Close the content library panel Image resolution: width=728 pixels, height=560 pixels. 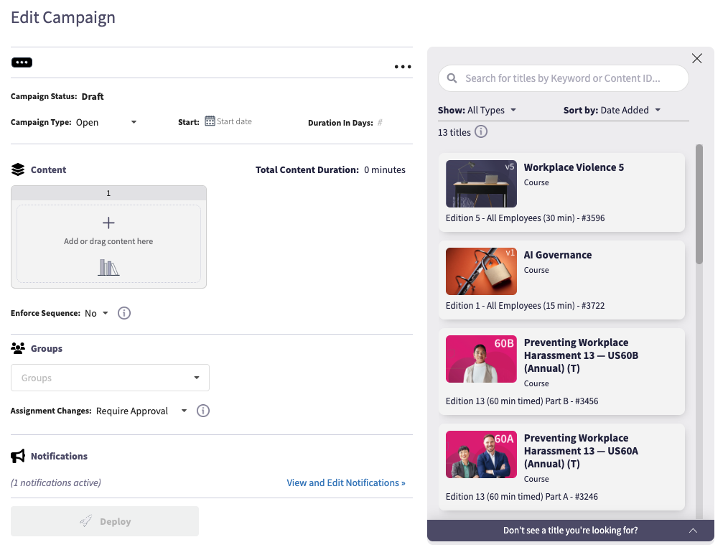pos(696,59)
